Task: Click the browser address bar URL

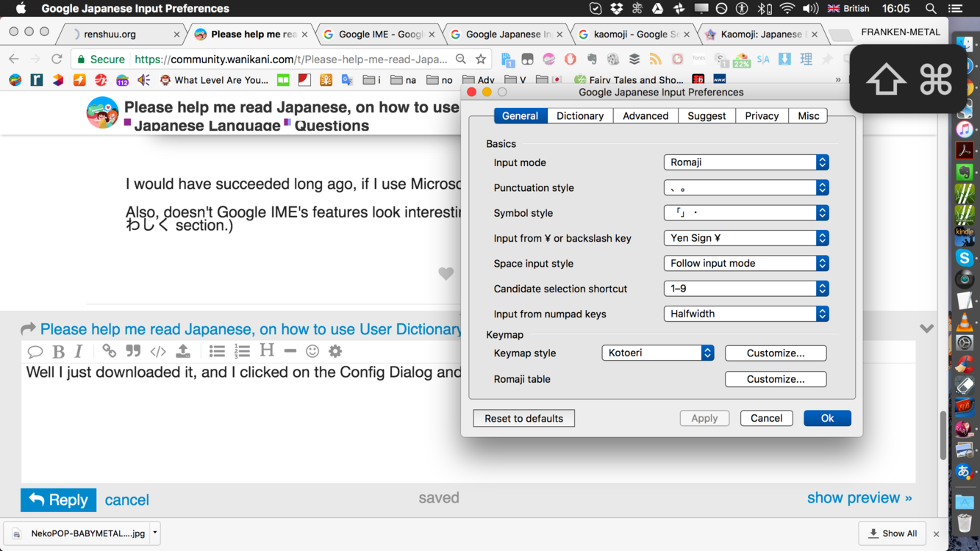Action: [291, 59]
